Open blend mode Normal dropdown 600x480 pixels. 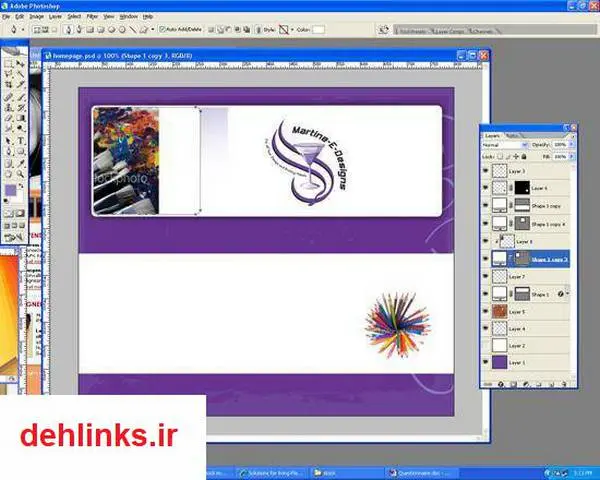tap(505, 145)
